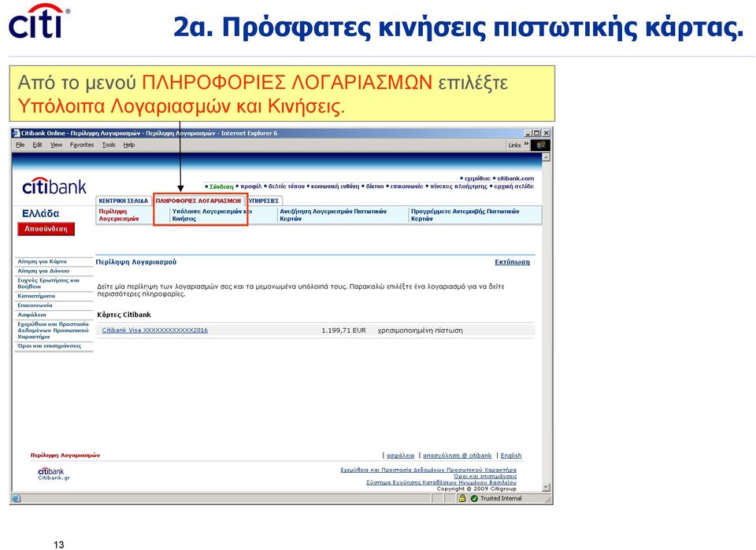Click the Windows flag throbber icon

pos(540,145)
